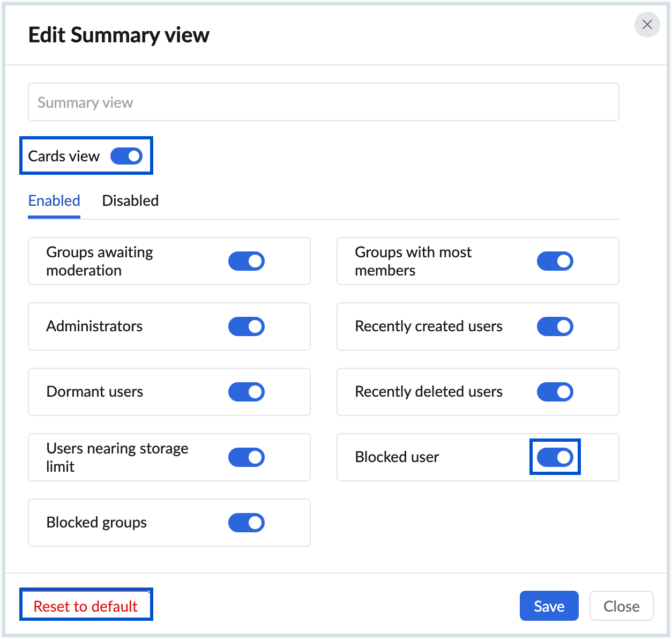Click the Summary view name field
Viewport: 672px width, 639px height.
(323, 102)
